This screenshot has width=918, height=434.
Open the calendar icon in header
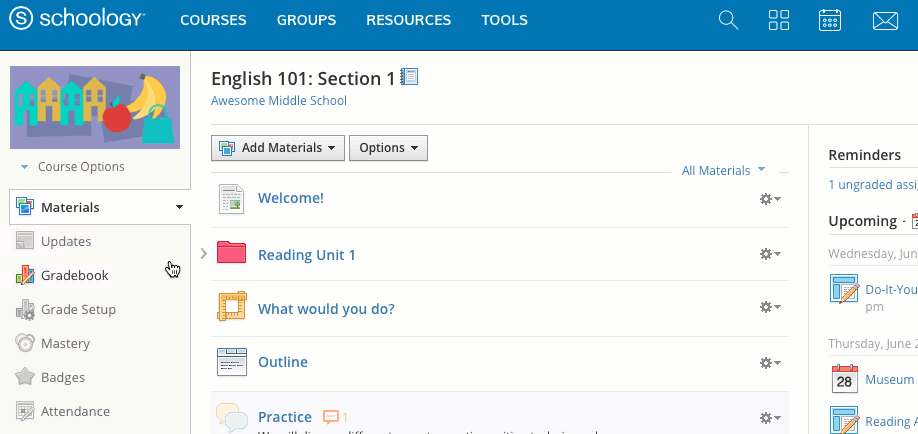830,20
